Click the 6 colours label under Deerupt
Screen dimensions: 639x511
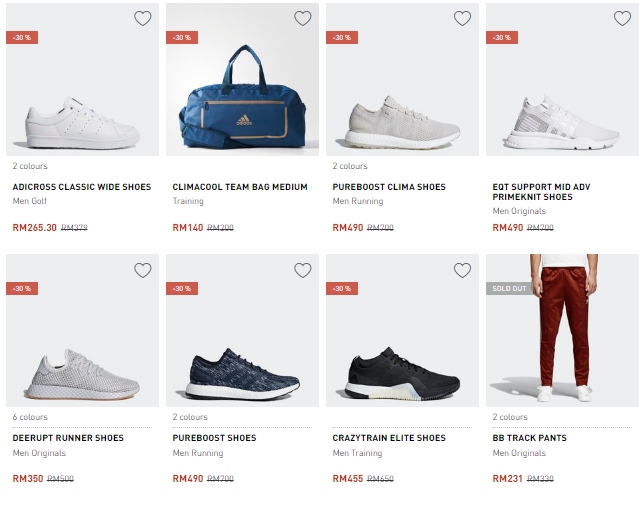pos(30,417)
